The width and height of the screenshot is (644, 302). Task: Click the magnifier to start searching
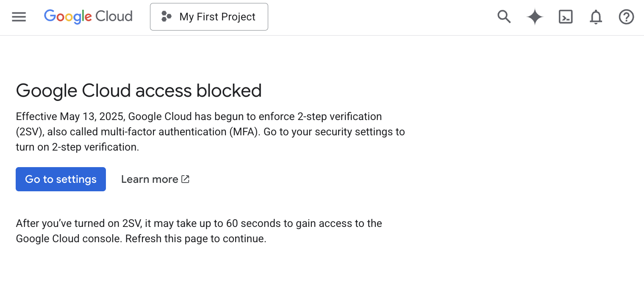[504, 17]
